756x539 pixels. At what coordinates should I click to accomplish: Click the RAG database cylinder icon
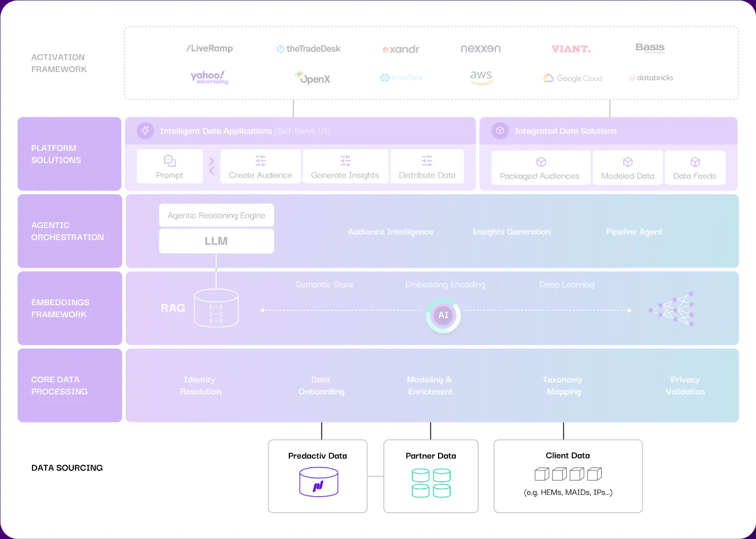(x=216, y=308)
